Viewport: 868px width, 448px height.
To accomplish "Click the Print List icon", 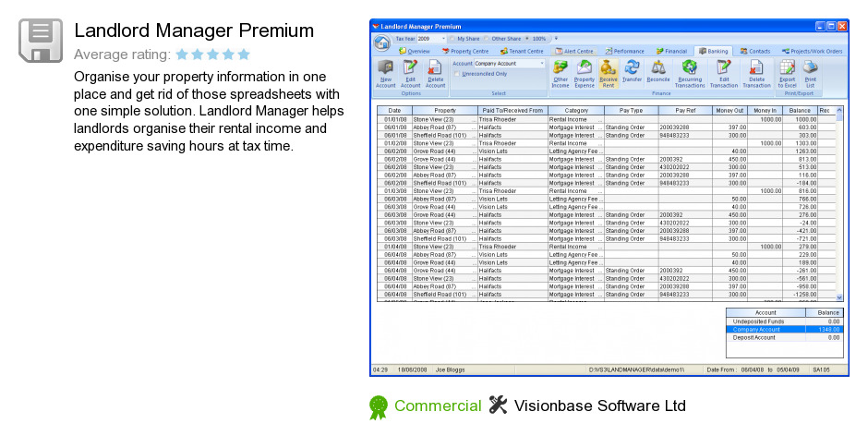I will (811, 68).
